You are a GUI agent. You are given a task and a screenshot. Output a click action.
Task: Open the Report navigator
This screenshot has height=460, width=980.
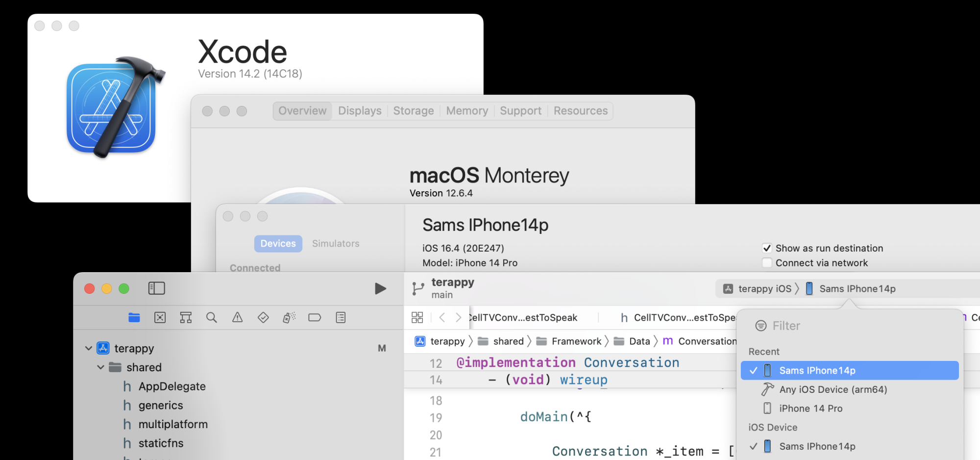click(x=341, y=318)
